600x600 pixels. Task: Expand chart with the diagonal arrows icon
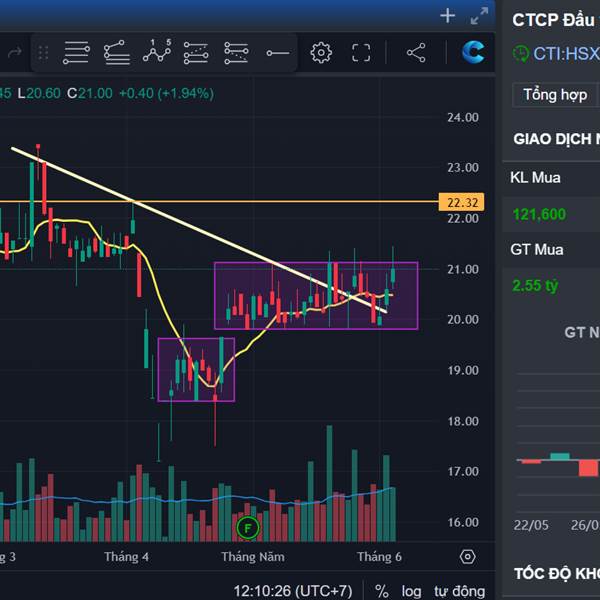coord(479,16)
